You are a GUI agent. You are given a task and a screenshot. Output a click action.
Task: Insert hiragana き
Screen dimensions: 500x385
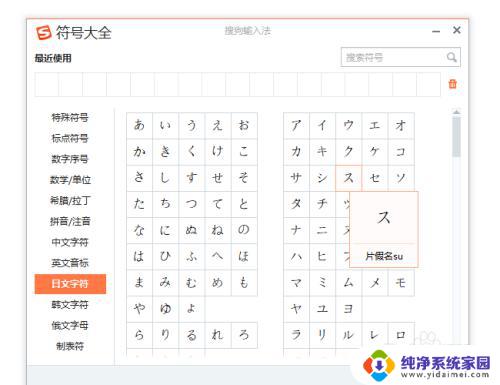166,152
